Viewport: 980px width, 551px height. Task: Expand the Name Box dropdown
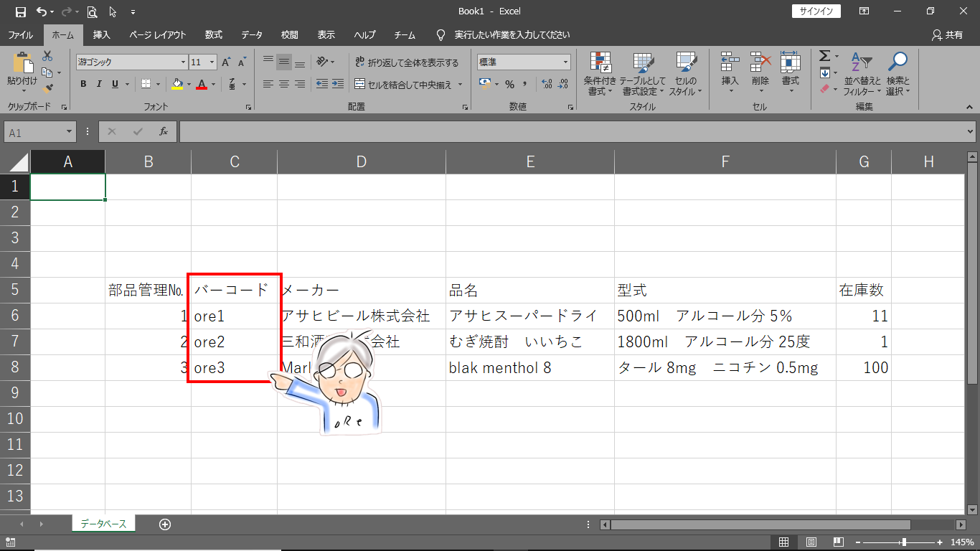point(70,132)
